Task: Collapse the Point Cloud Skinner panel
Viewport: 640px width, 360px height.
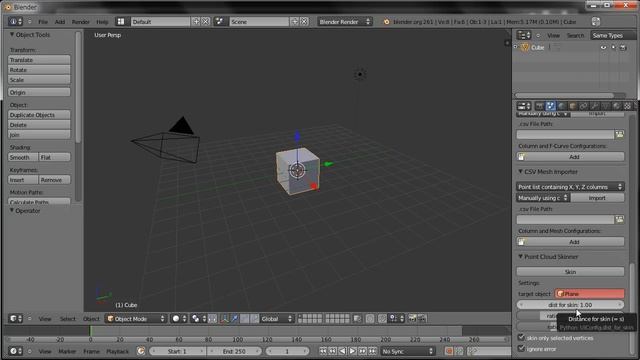Action: coord(520,256)
